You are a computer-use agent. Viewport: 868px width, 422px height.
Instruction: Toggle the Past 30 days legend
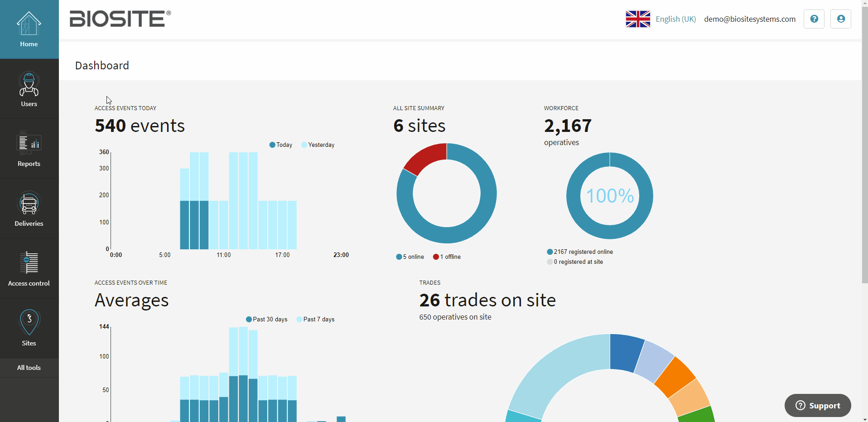[267, 320]
